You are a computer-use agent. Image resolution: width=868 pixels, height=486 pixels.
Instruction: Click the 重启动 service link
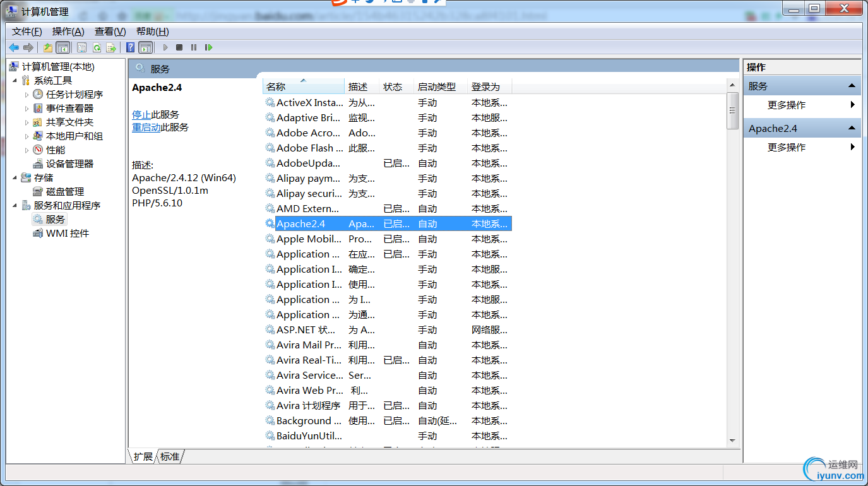(146, 127)
